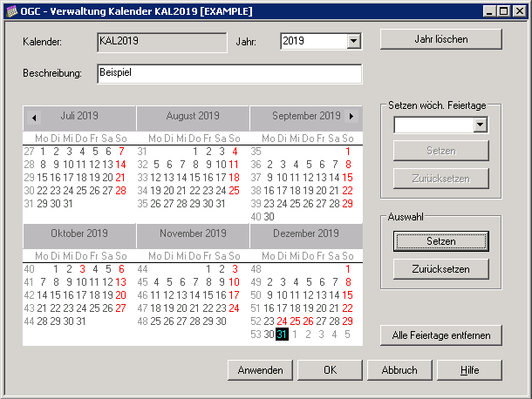Select week number 35 in September

coord(256,152)
